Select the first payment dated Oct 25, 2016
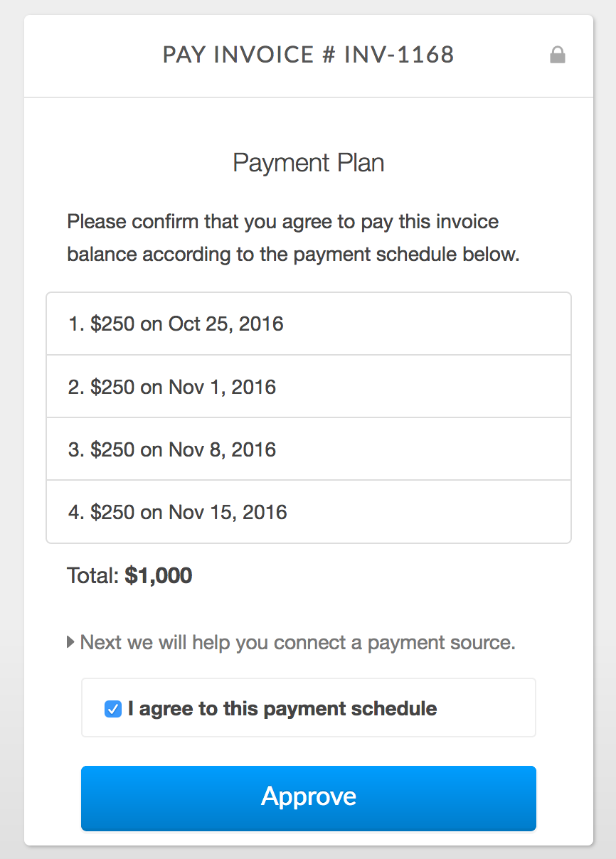The height and width of the screenshot is (859, 616). pos(308,324)
